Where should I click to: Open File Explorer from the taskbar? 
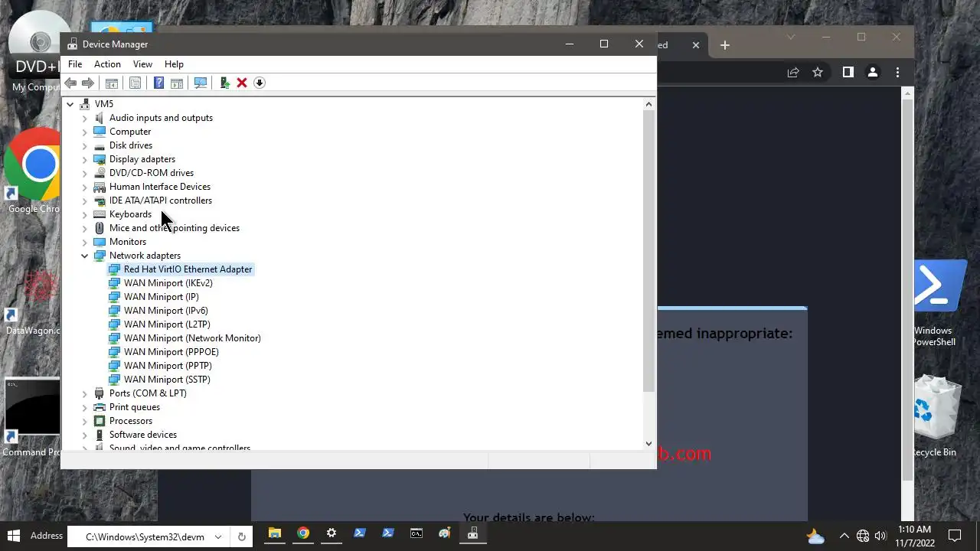[275, 533]
